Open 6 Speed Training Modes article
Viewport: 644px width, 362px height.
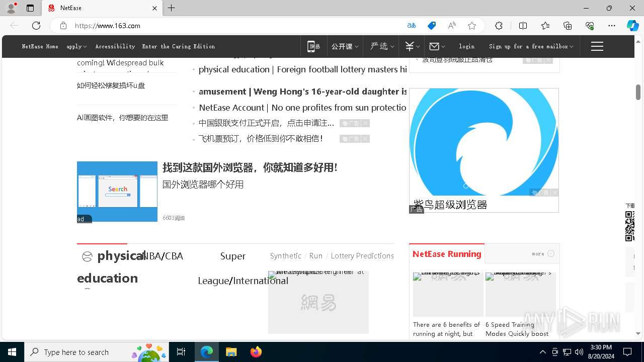(x=518, y=329)
